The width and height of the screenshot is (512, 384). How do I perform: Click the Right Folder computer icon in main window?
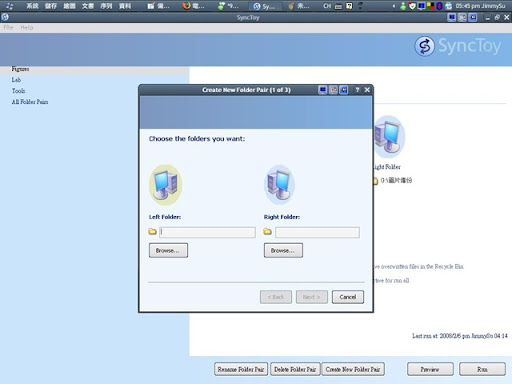pos(389,137)
